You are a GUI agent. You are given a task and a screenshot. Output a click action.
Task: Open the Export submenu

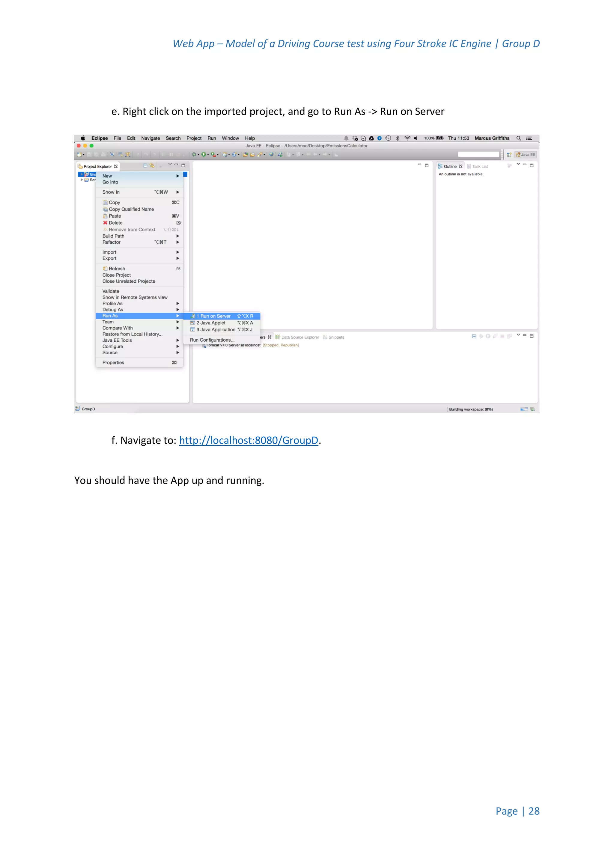coord(139,259)
